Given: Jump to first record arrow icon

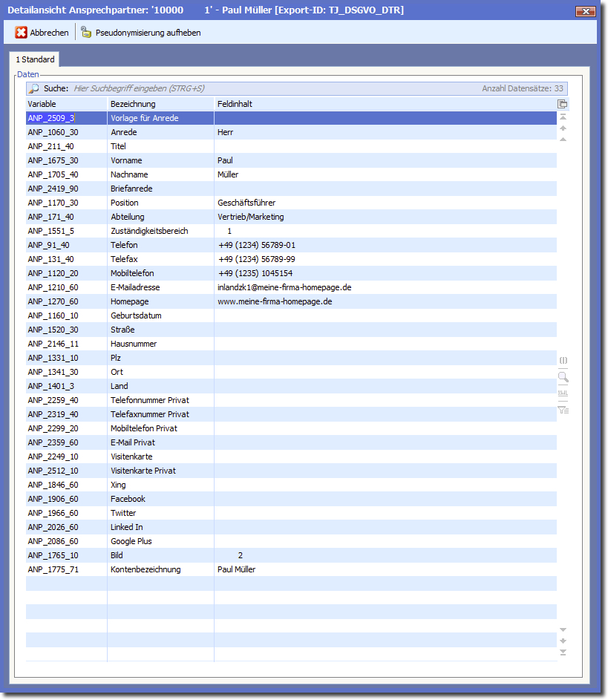Looking at the screenshot, I should coord(563,117).
